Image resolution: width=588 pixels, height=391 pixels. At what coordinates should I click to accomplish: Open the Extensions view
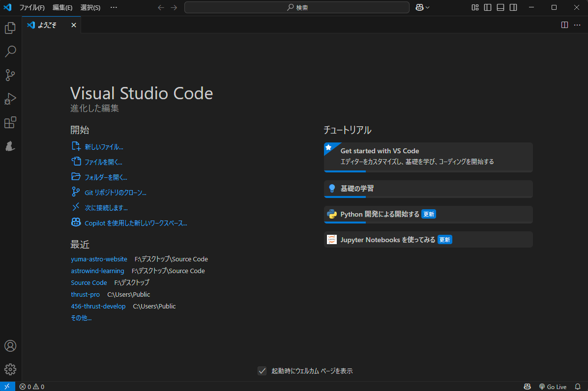pos(10,122)
